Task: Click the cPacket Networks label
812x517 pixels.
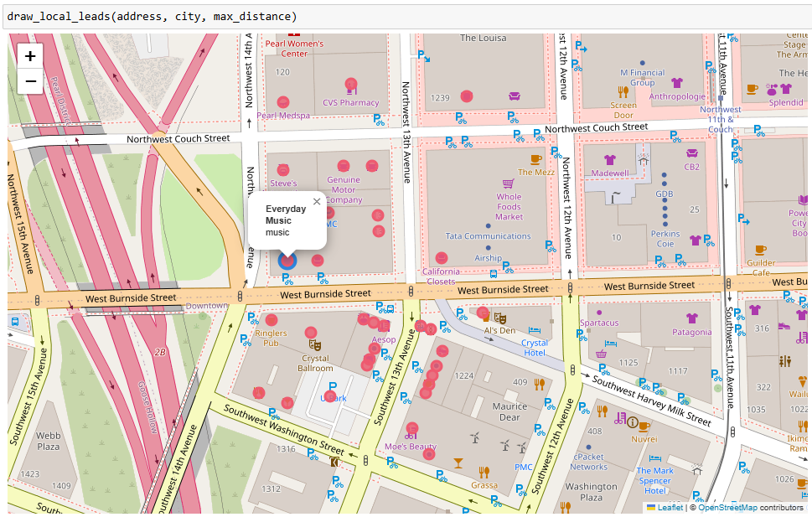Action: tap(589, 462)
